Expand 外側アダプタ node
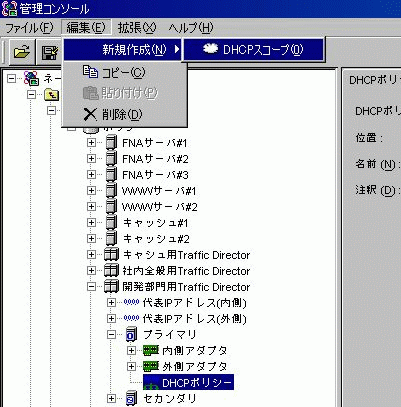The image size is (401, 407). coord(131,367)
